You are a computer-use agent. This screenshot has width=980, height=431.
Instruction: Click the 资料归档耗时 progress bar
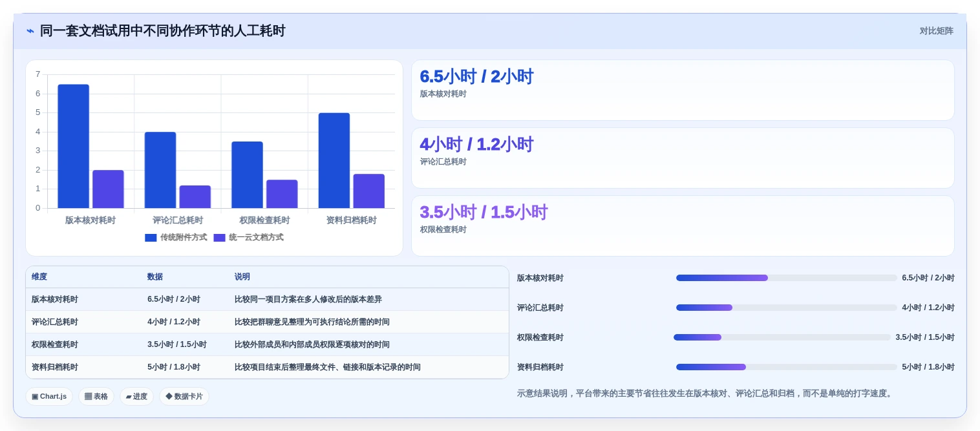787,367
